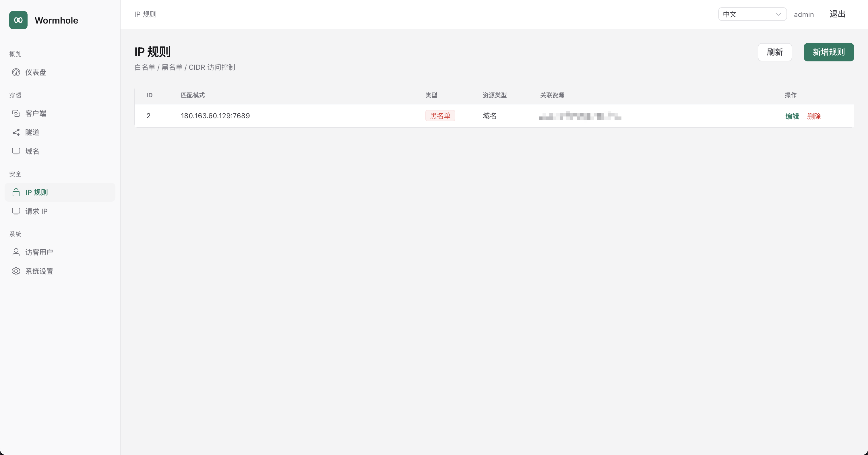Navigate to the 域名 domains page
This screenshot has height=455, width=868.
point(60,151)
